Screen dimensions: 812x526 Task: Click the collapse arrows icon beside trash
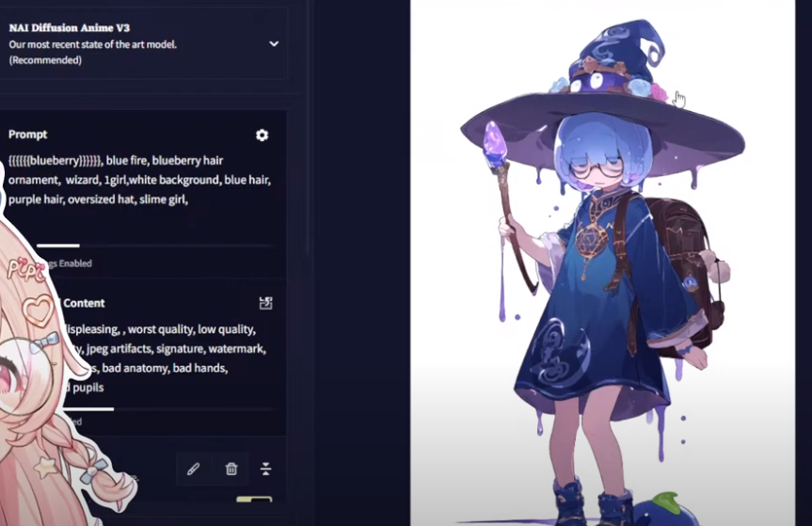coord(265,469)
